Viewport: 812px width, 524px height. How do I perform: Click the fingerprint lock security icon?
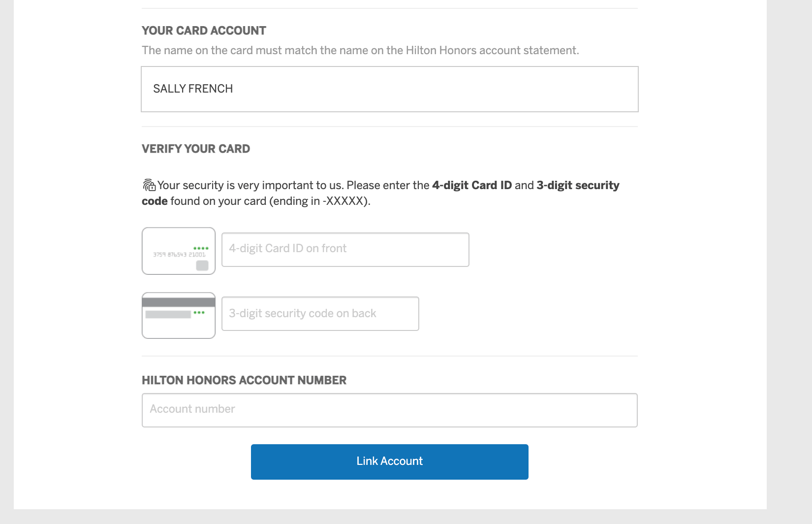click(149, 185)
